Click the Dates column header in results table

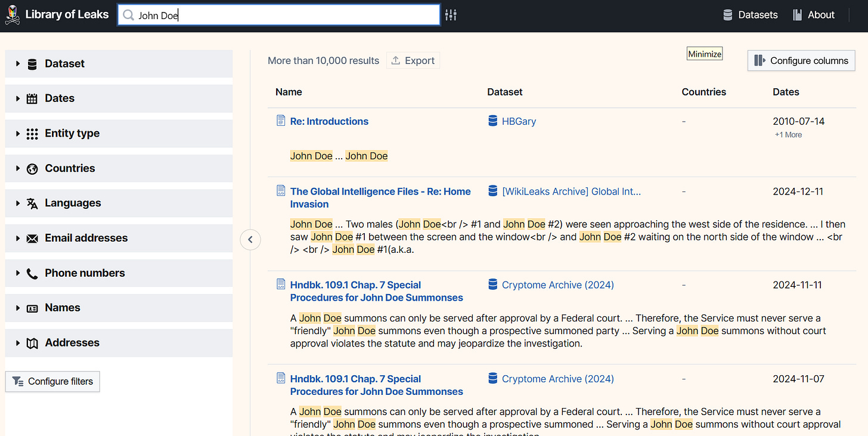[x=786, y=92]
